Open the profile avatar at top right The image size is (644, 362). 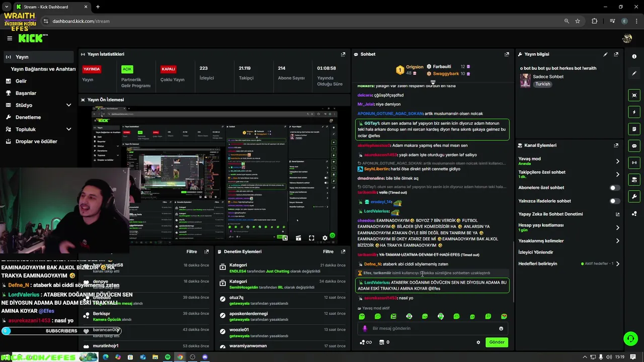click(x=627, y=38)
